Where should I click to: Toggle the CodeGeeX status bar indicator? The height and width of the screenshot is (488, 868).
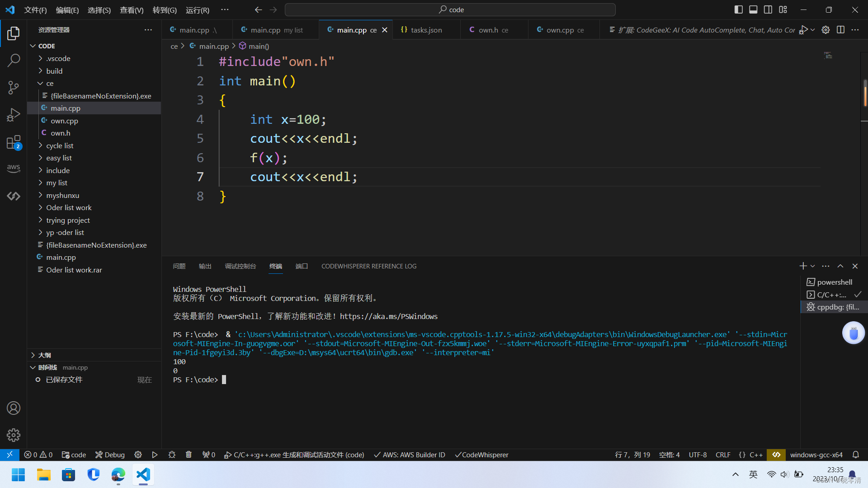tap(776, 455)
